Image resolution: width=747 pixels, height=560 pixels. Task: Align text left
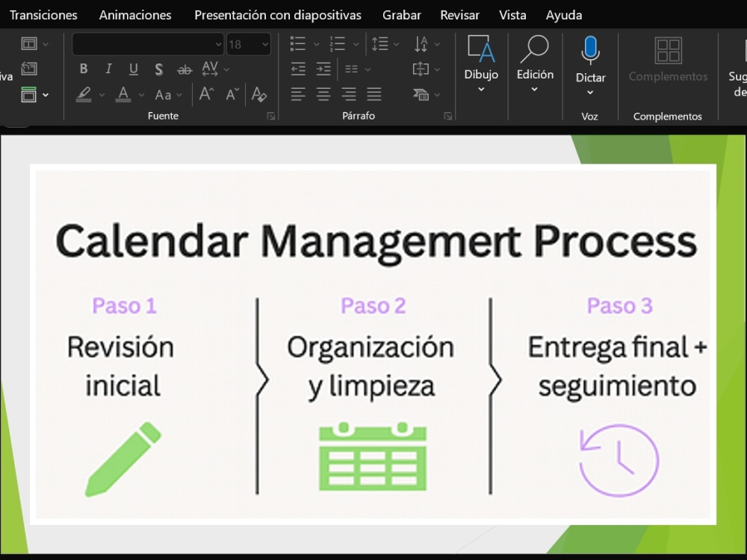tap(298, 94)
